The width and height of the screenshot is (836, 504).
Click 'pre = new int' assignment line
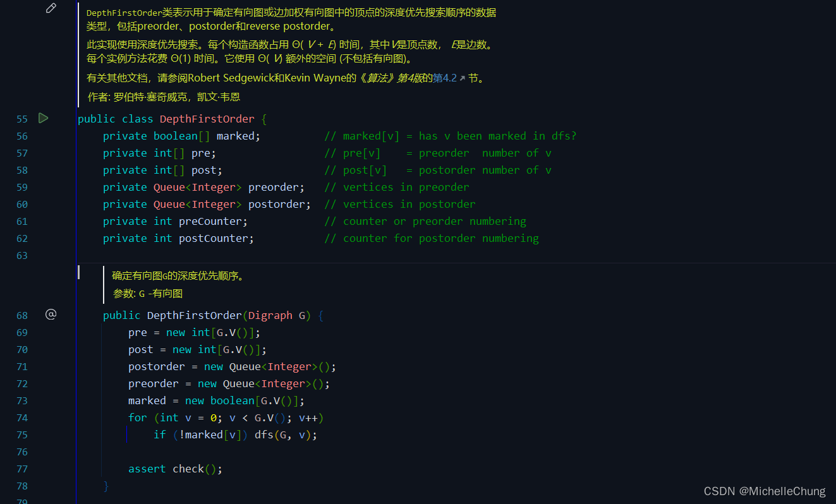194,332
